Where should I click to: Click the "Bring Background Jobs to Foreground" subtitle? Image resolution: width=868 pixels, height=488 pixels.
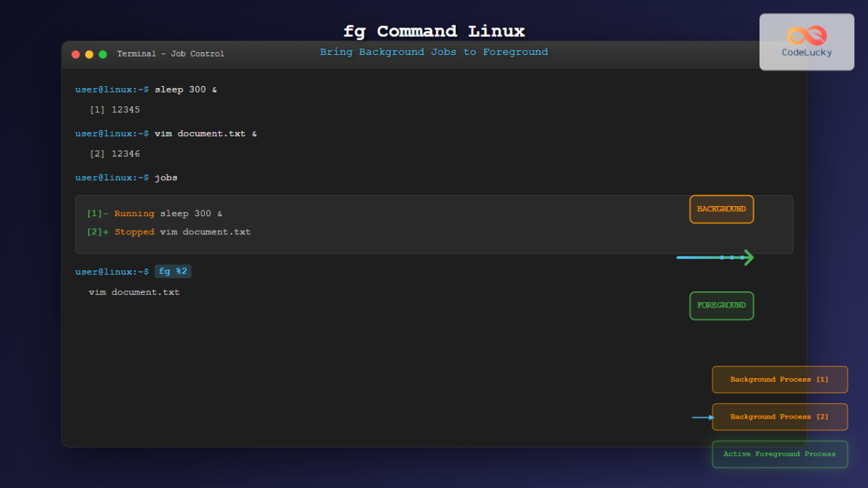pyautogui.click(x=434, y=52)
